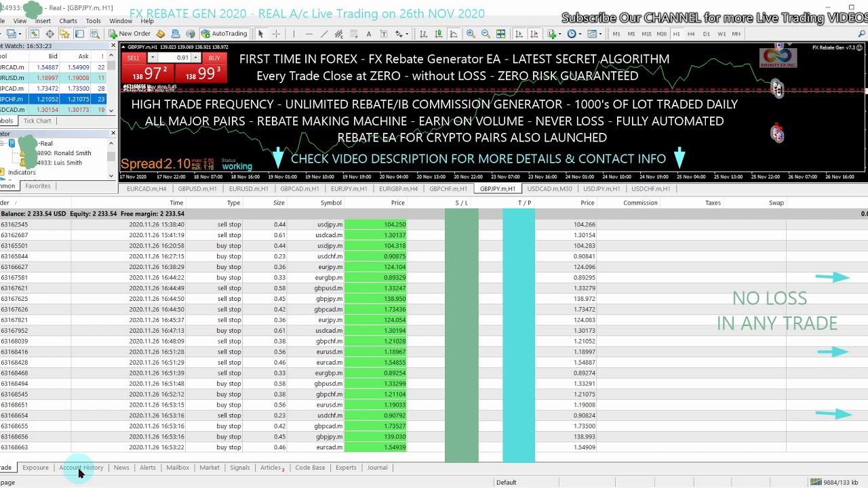Collapse the Real account tree node
868x488 pixels.
(x=3, y=143)
